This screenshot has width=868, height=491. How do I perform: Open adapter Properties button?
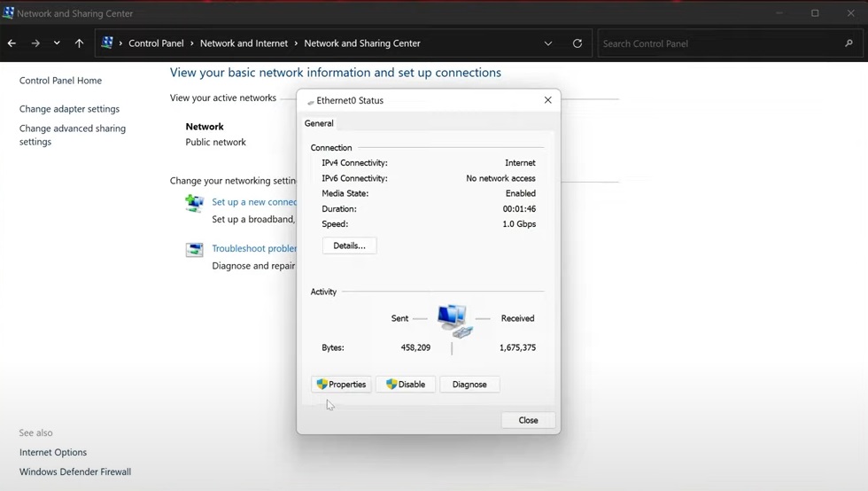click(x=341, y=384)
